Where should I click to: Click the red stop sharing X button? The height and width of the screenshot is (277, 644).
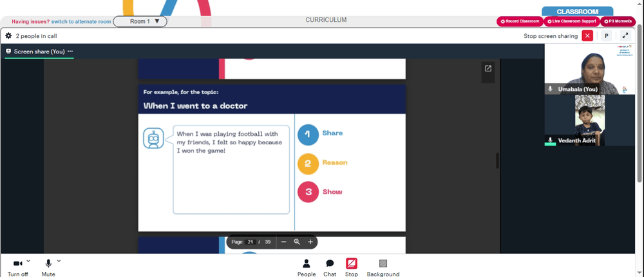(x=587, y=36)
